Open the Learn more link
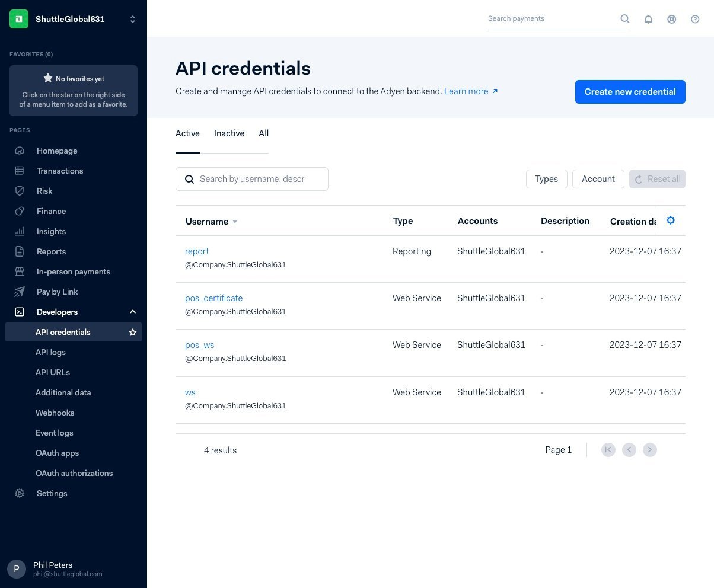This screenshot has width=714, height=588. pyautogui.click(x=471, y=91)
